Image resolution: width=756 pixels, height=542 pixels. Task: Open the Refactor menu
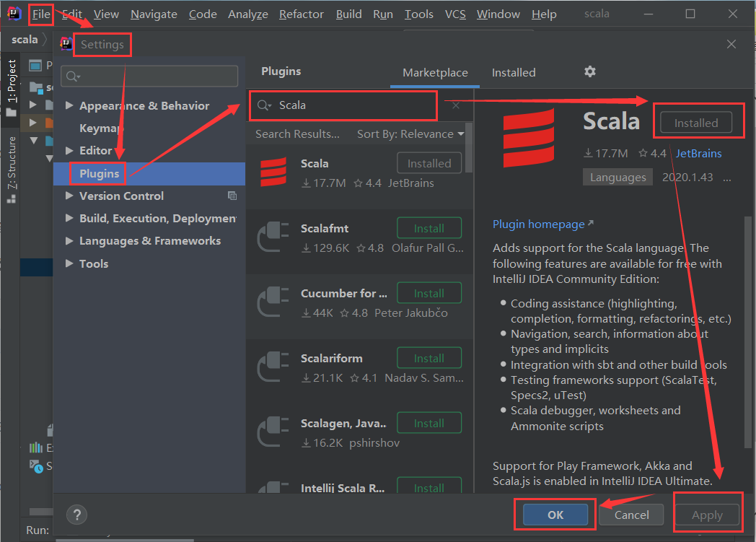(x=302, y=14)
